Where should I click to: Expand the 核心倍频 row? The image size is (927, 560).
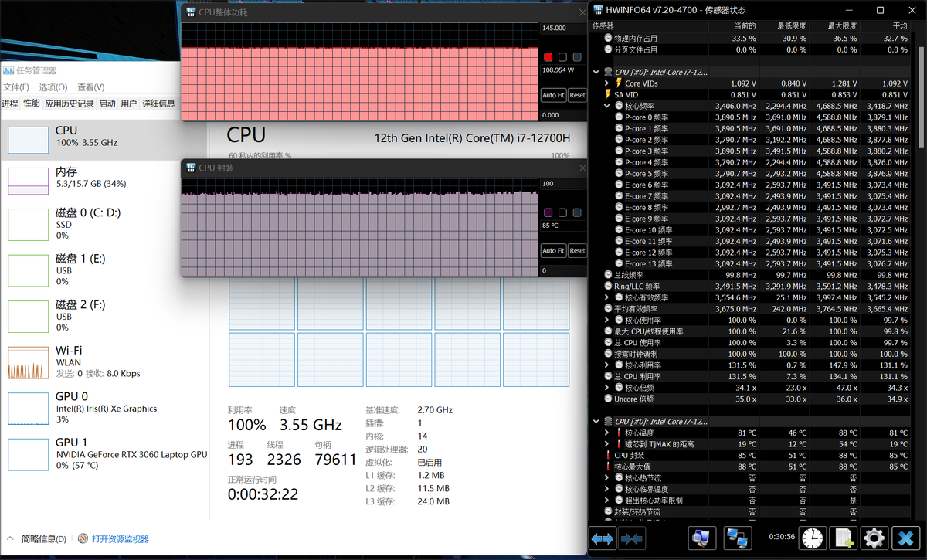click(607, 388)
